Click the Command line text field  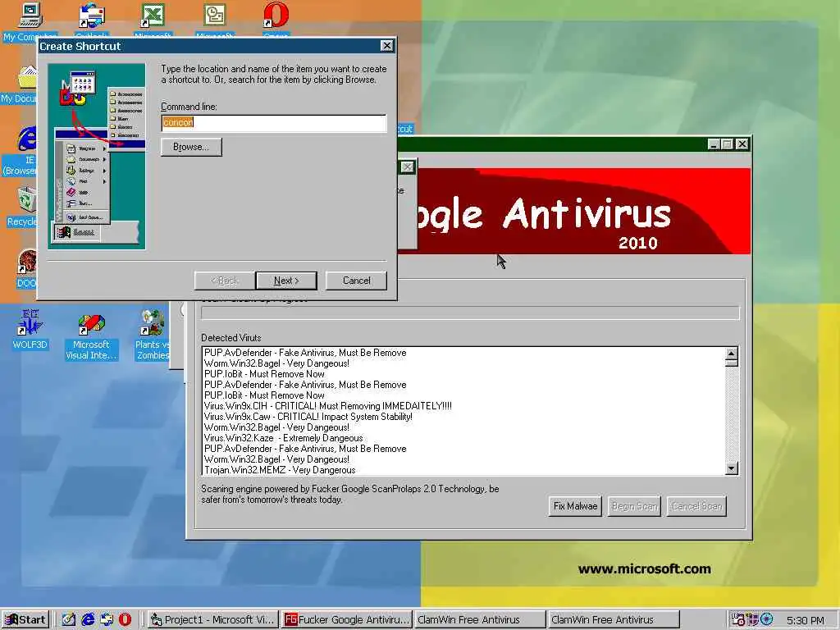tap(274, 123)
